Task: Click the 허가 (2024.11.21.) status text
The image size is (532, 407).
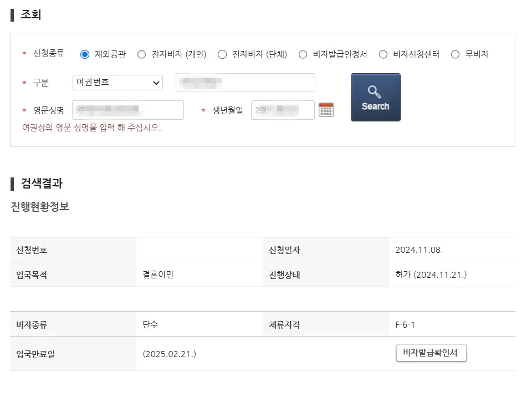Action: coord(431,274)
